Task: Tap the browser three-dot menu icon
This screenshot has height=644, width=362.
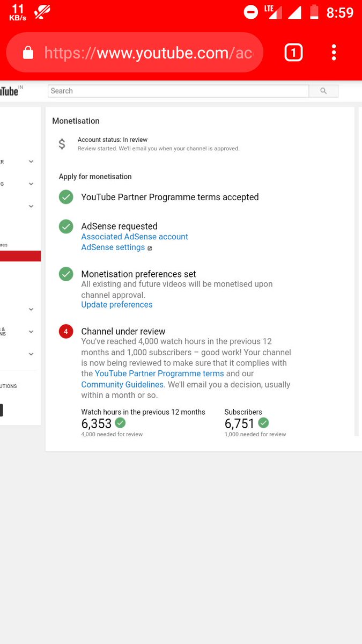Action: click(334, 52)
